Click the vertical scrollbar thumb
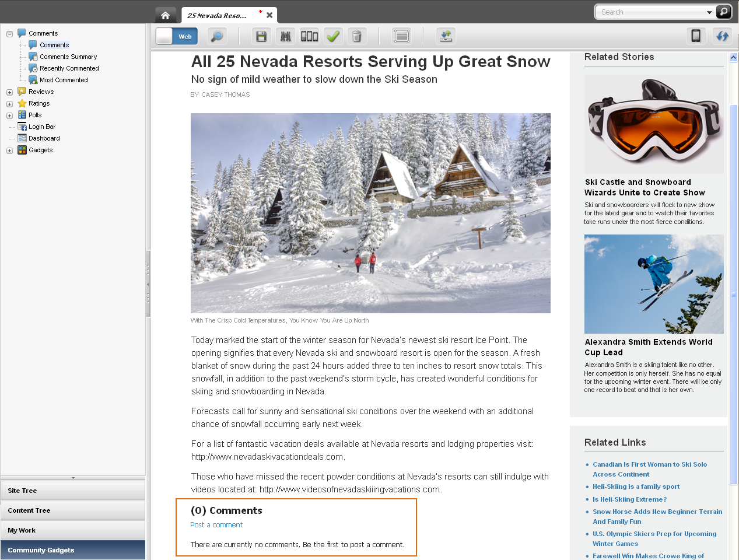Image resolution: width=739 pixels, height=560 pixels. pyautogui.click(x=734, y=295)
